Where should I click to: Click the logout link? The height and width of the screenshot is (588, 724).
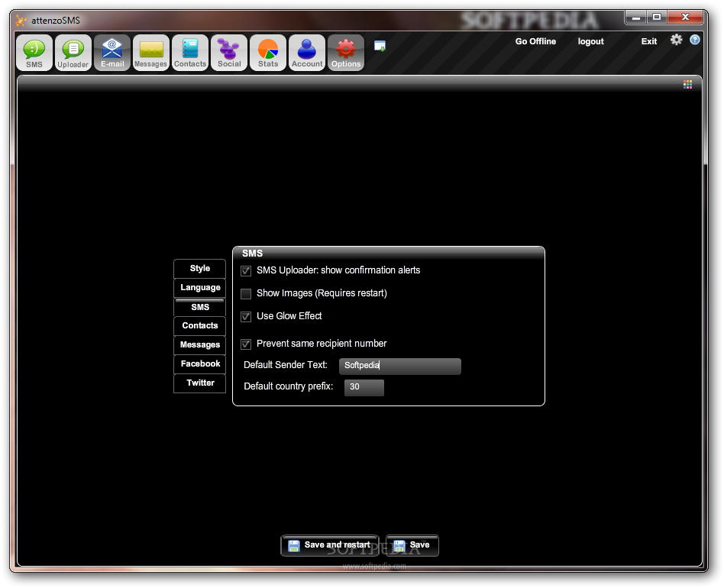click(x=590, y=41)
